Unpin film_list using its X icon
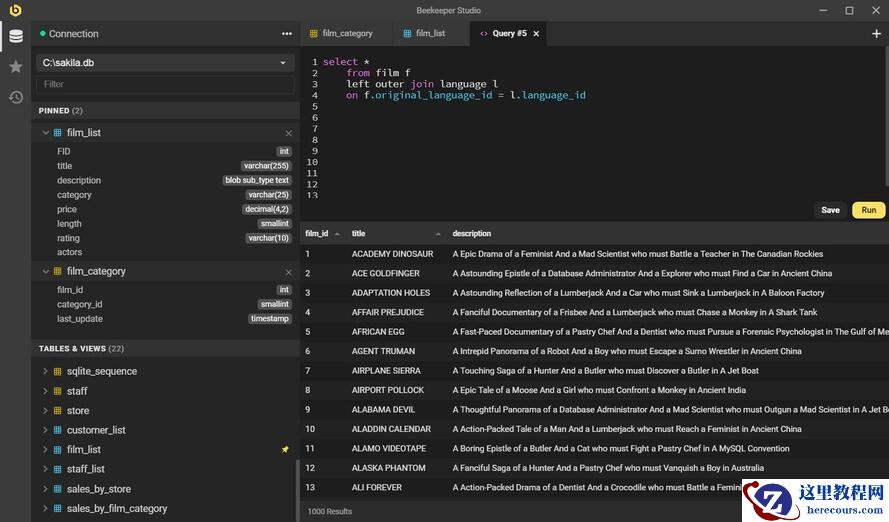 [x=289, y=133]
